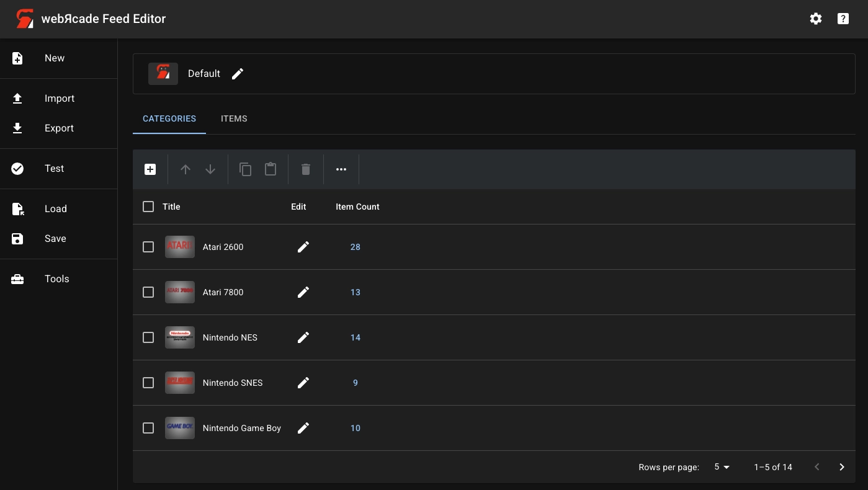This screenshot has width=868, height=490.
Task: Click the add category plus icon
Action: tap(150, 169)
